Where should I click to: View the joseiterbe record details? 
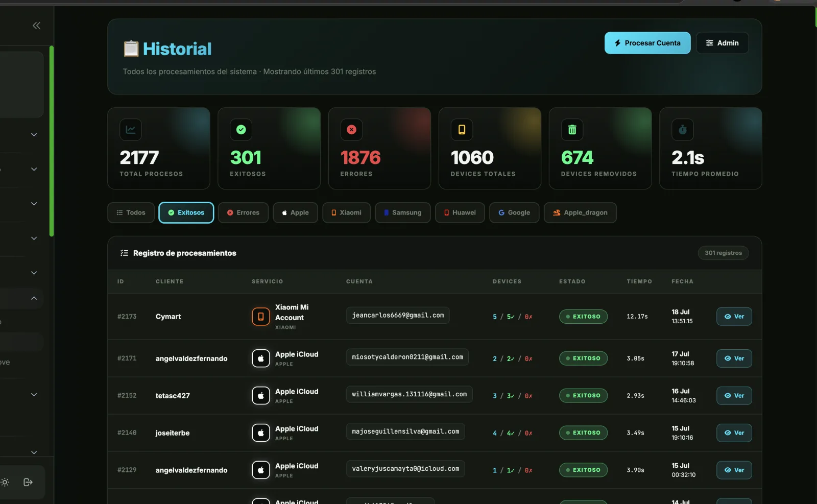pos(734,433)
